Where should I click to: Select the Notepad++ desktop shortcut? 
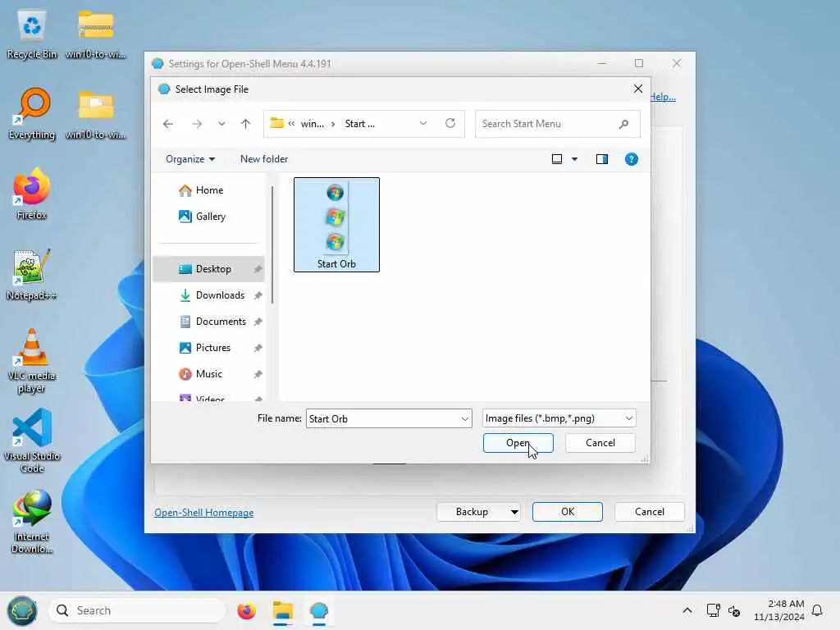pyautogui.click(x=32, y=275)
